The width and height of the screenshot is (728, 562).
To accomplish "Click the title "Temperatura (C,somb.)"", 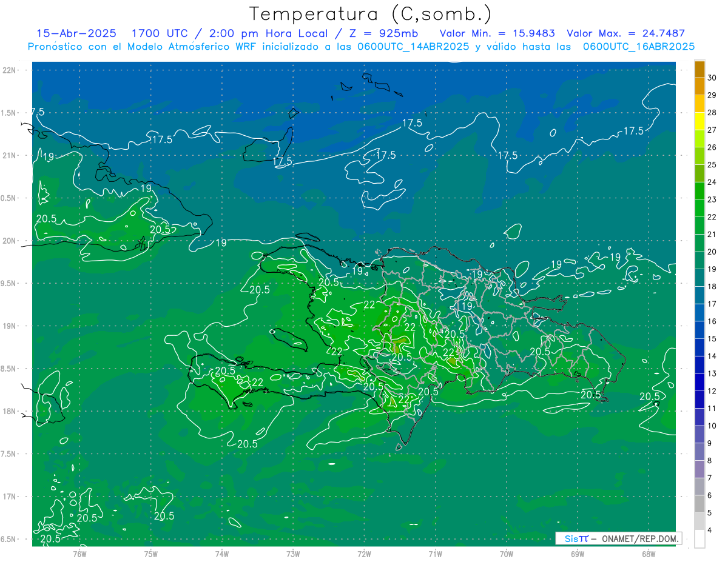I will tap(370, 14).
